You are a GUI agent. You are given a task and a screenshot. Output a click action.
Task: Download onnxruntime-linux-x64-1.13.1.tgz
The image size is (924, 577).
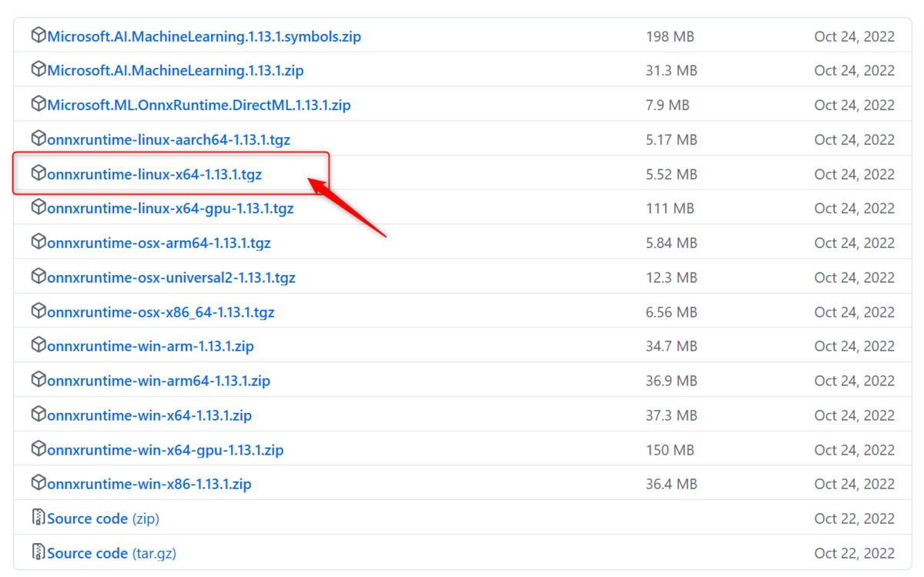[155, 174]
